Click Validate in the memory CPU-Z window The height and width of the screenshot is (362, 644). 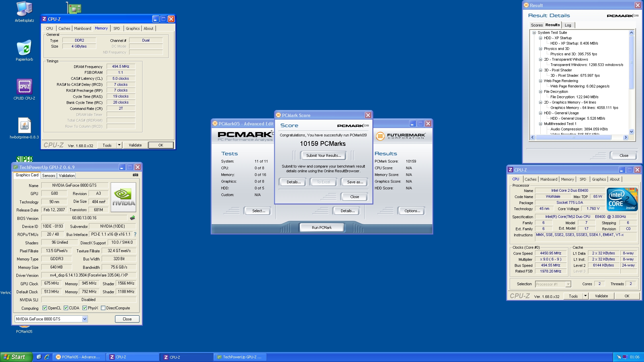click(x=135, y=145)
